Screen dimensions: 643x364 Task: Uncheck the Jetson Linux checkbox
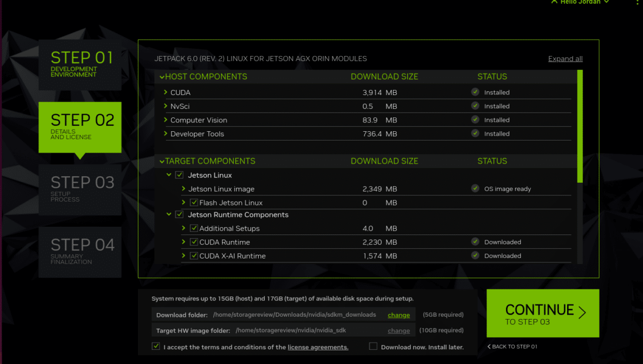tap(179, 175)
